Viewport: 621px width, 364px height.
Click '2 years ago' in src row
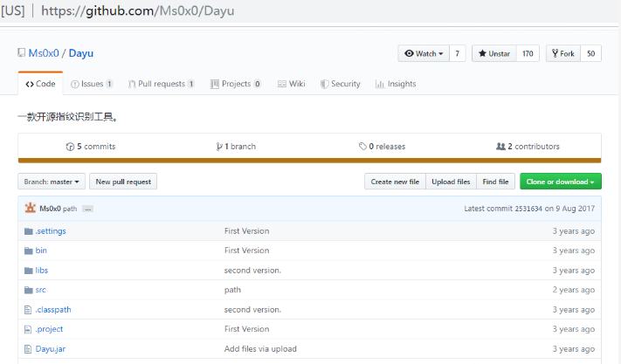coord(574,290)
